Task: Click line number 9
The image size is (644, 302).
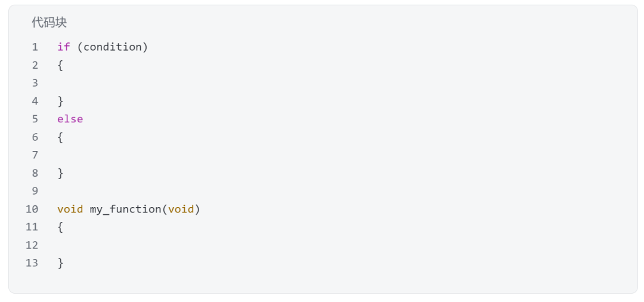Action: tap(35, 191)
